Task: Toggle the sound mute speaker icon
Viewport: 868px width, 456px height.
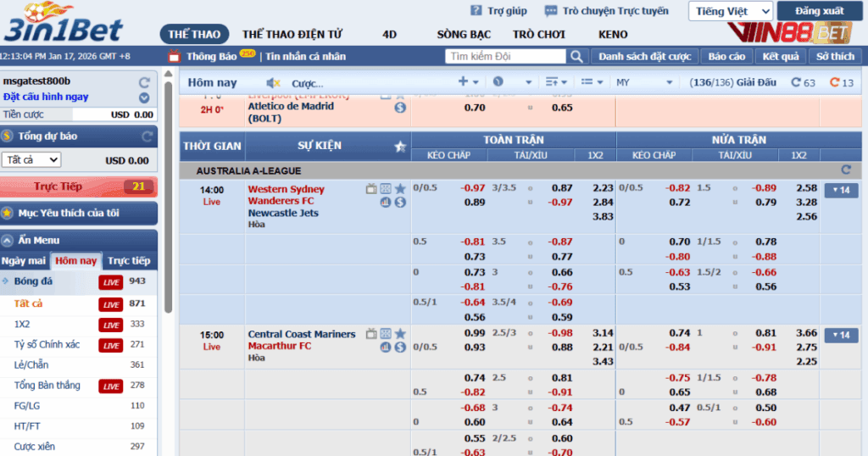Action: [273, 83]
